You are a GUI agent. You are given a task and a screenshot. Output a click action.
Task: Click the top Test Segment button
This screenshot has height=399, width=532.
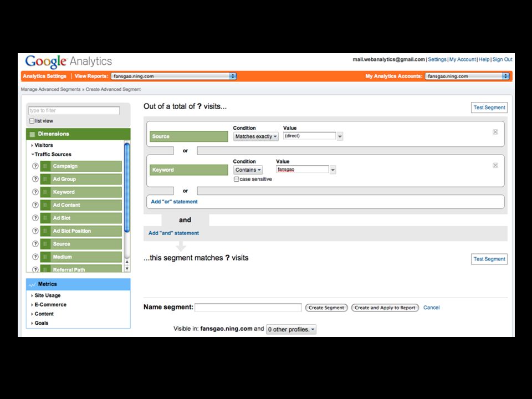pos(489,108)
